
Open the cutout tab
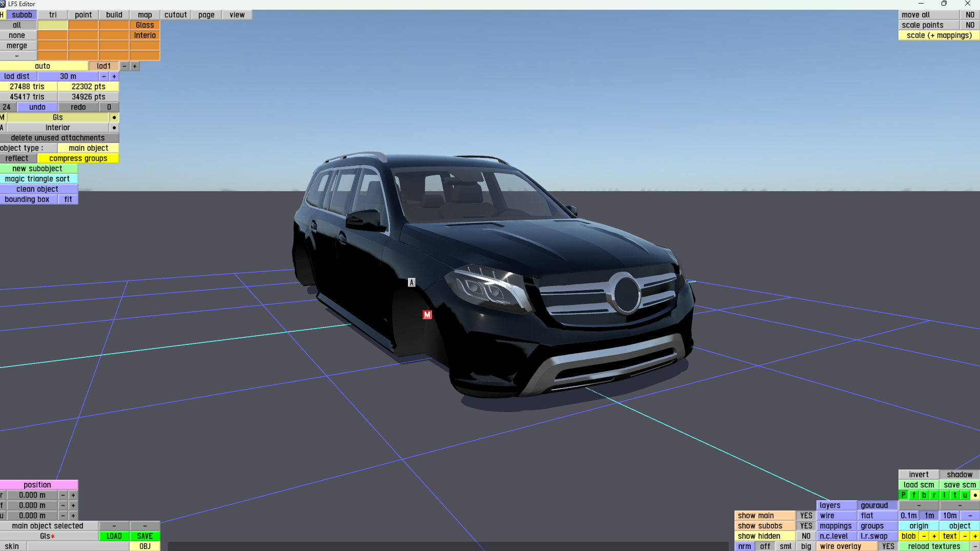pyautogui.click(x=176, y=15)
